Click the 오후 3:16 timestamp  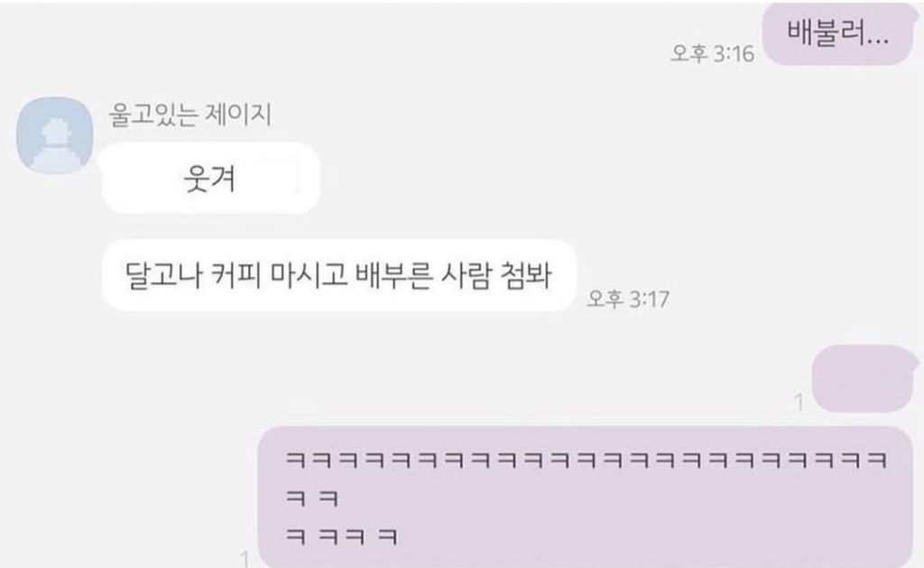[x=712, y=54]
